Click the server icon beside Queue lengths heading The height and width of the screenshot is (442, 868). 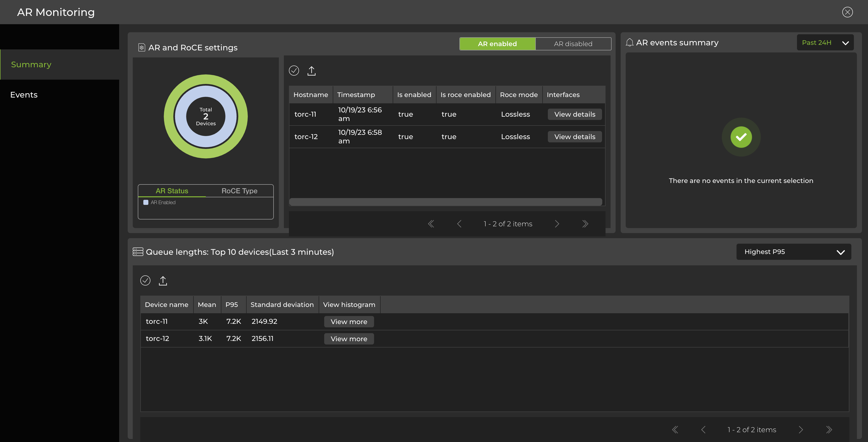[138, 251]
